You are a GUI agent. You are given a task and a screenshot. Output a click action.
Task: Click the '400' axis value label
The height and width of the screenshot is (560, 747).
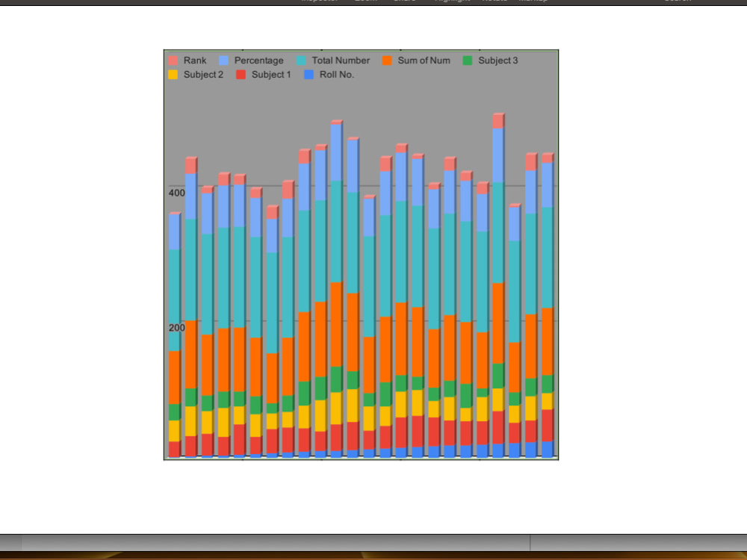click(x=177, y=193)
